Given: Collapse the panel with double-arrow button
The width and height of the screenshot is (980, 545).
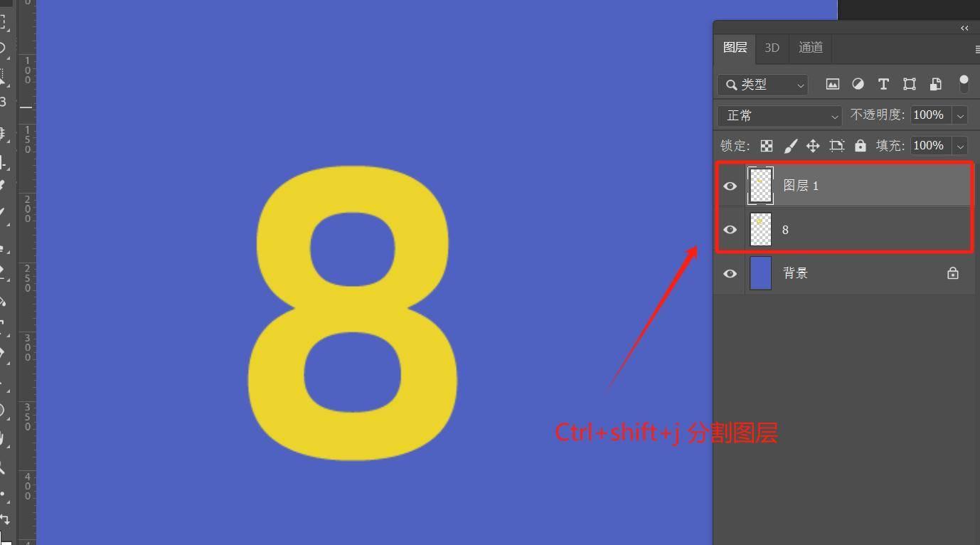Looking at the screenshot, I should tap(964, 28).
